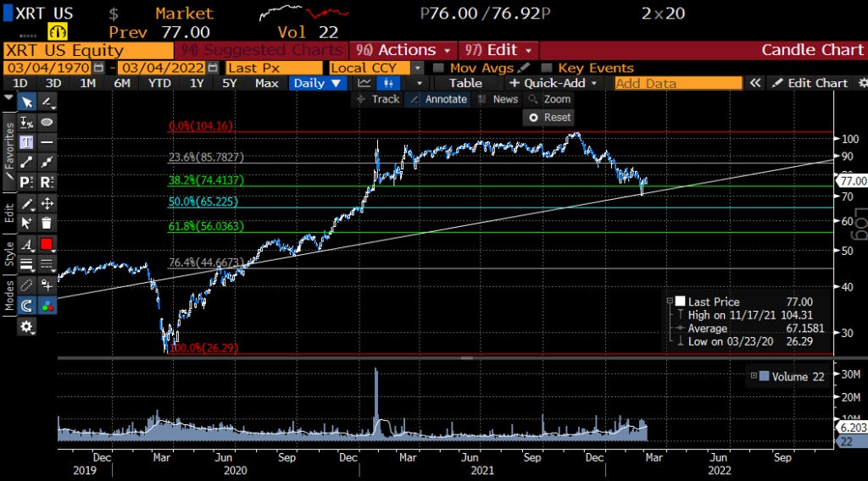This screenshot has height=481, width=868.
Task: Switch to candle chart type
Action: [x=388, y=83]
